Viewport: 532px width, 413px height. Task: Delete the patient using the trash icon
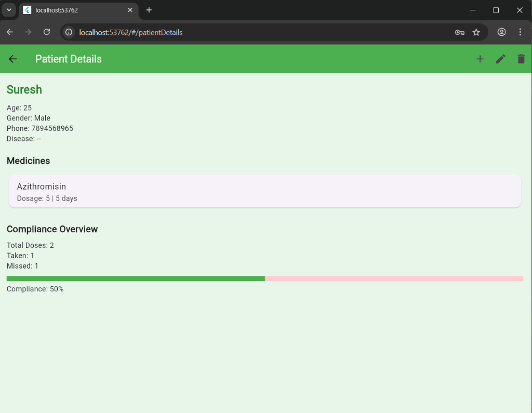521,59
